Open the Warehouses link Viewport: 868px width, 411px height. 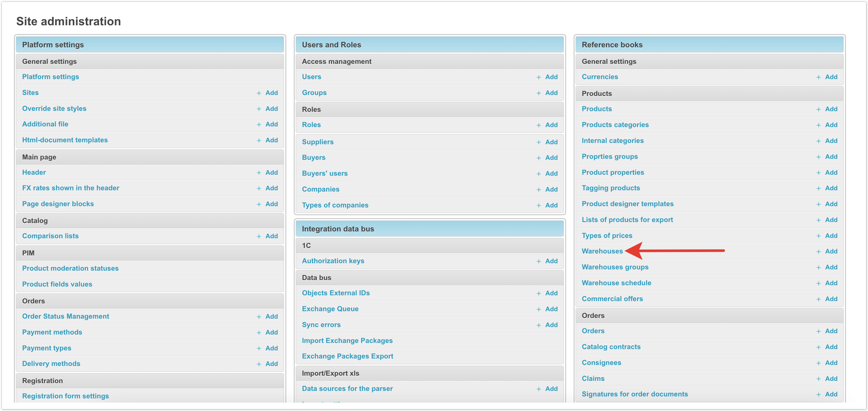pos(602,251)
